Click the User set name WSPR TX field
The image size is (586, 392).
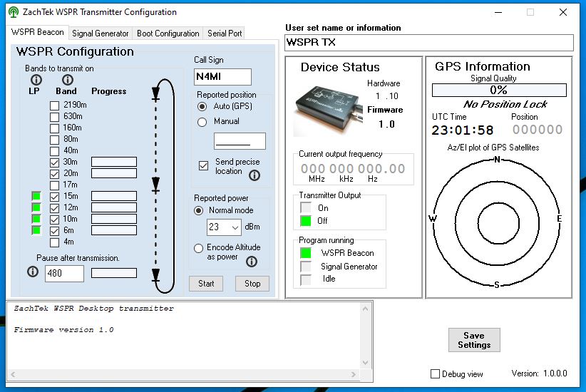[429, 43]
